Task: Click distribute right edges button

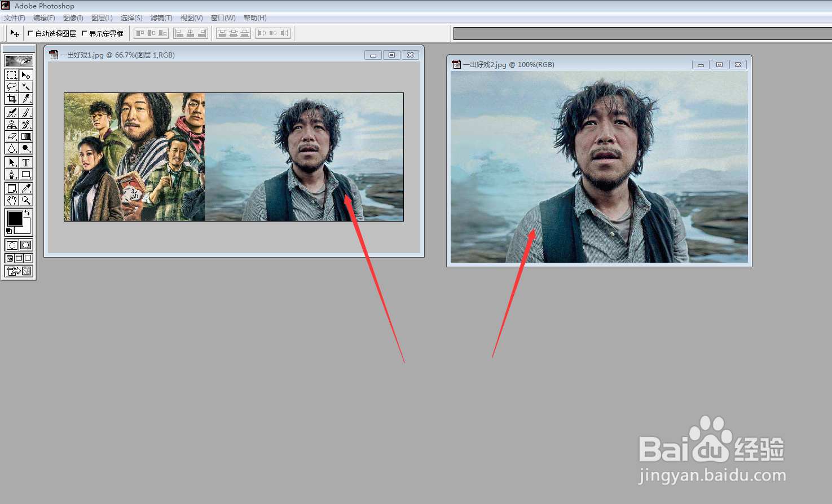Action: click(x=284, y=33)
